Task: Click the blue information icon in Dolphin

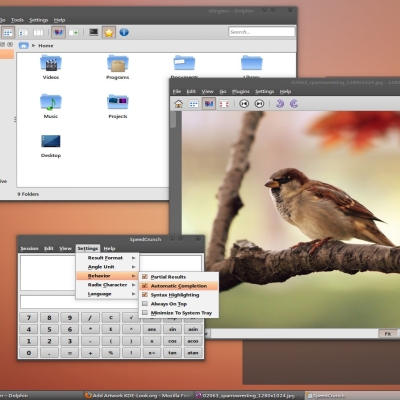Action: pos(124,32)
